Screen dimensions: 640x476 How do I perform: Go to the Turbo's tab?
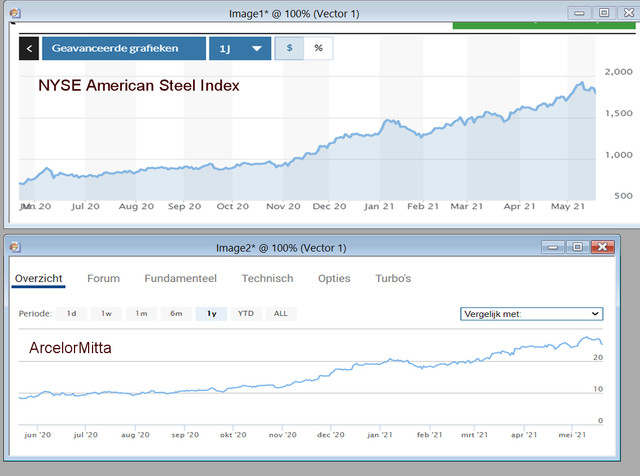393,278
